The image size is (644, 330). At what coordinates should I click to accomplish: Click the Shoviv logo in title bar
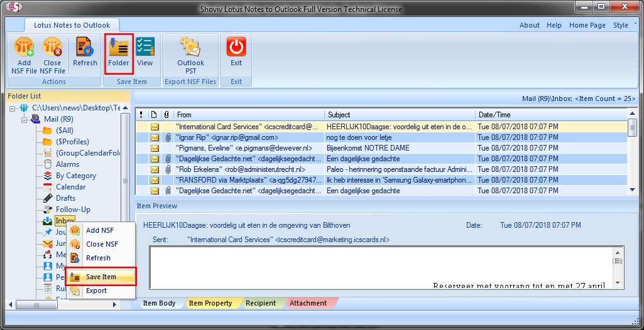[x=14, y=8]
